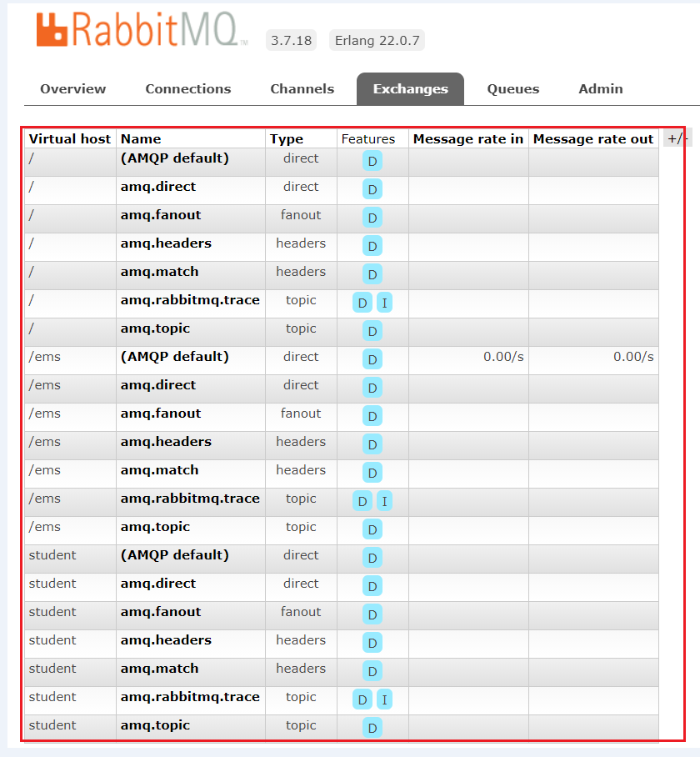Click I badge of / amq.rabbitmq.trace row

pos(384,303)
